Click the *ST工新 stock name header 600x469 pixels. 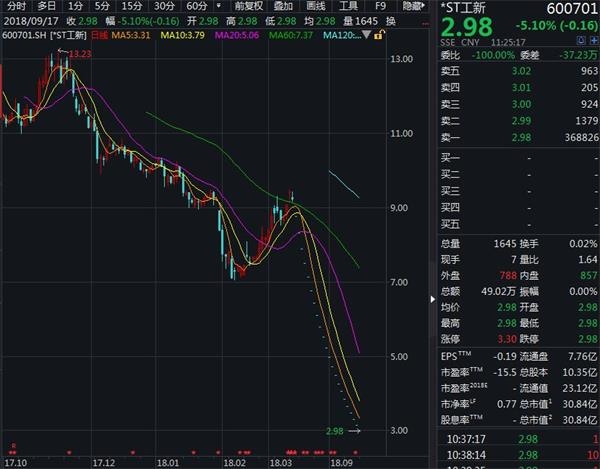click(471, 8)
